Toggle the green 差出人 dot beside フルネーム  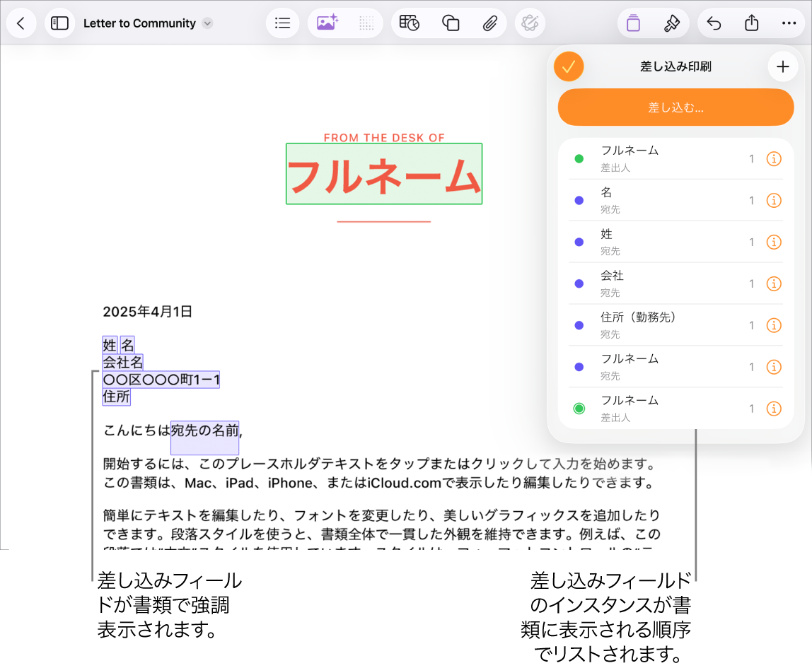579,158
